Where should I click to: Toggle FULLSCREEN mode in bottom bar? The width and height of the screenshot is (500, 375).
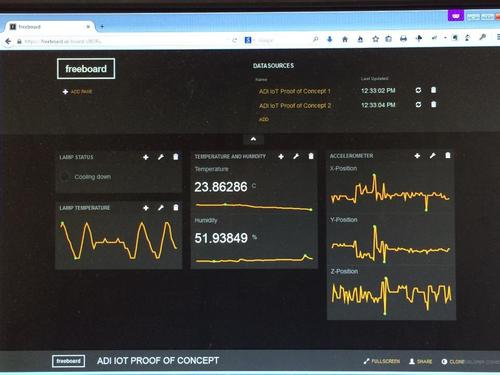coord(382,361)
